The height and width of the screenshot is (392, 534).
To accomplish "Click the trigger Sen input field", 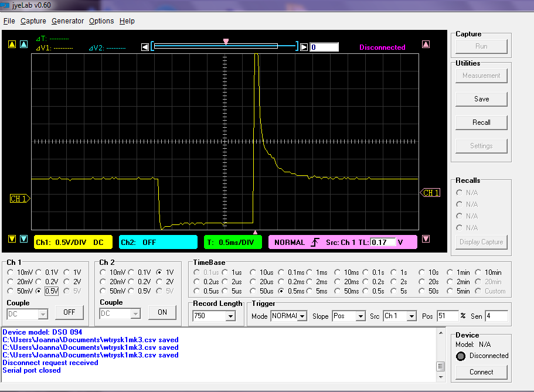I will coord(496,316).
